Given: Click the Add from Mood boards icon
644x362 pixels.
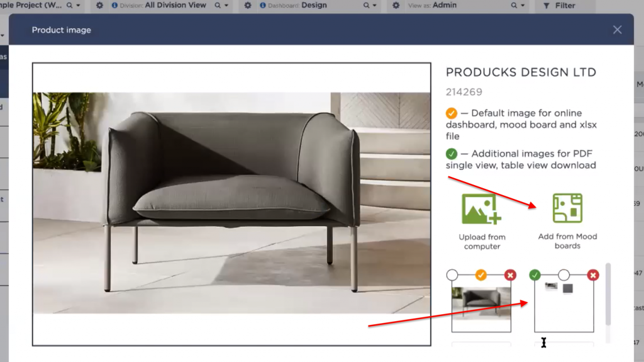Looking at the screenshot, I should click(x=568, y=208).
